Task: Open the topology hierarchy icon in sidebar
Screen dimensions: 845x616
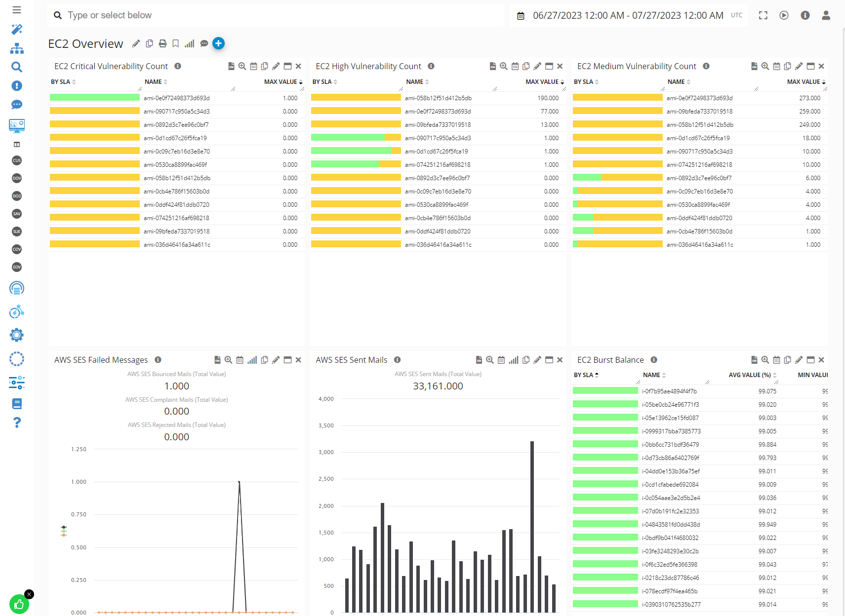Action: (x=17, y=48)
